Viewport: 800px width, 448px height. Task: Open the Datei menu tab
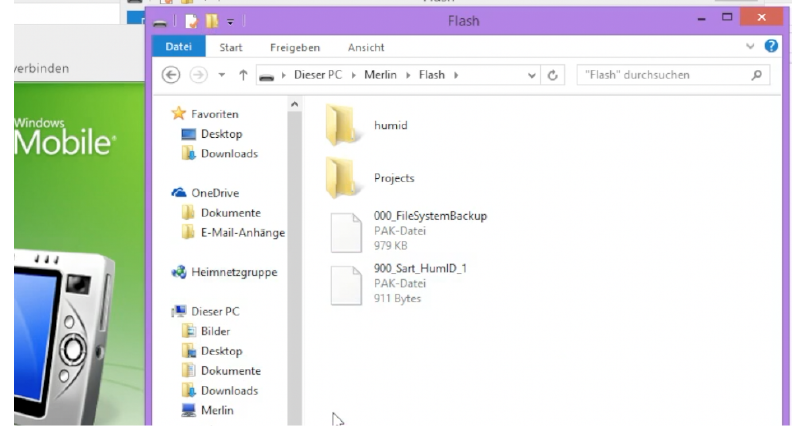179,47
